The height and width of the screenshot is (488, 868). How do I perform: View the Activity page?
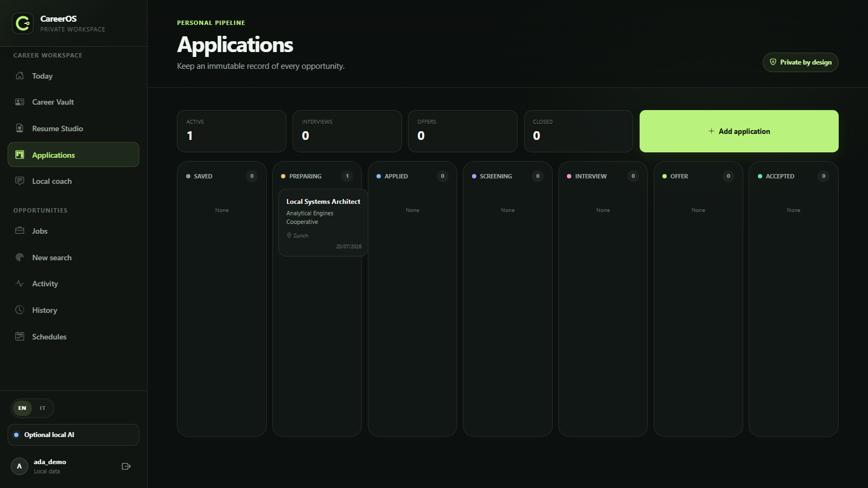(x=73, y=284)
